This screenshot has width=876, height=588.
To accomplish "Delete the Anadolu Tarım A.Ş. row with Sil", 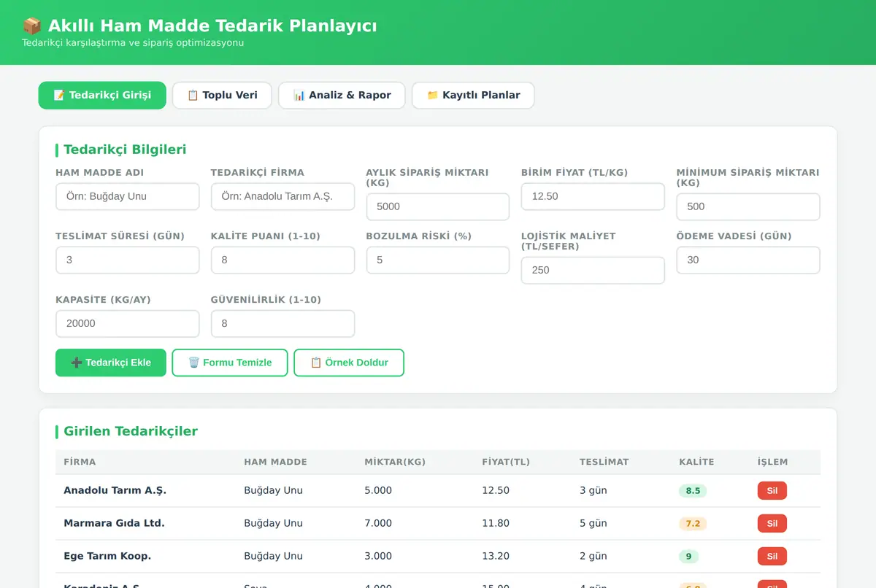I will click(x=772, y=491).
